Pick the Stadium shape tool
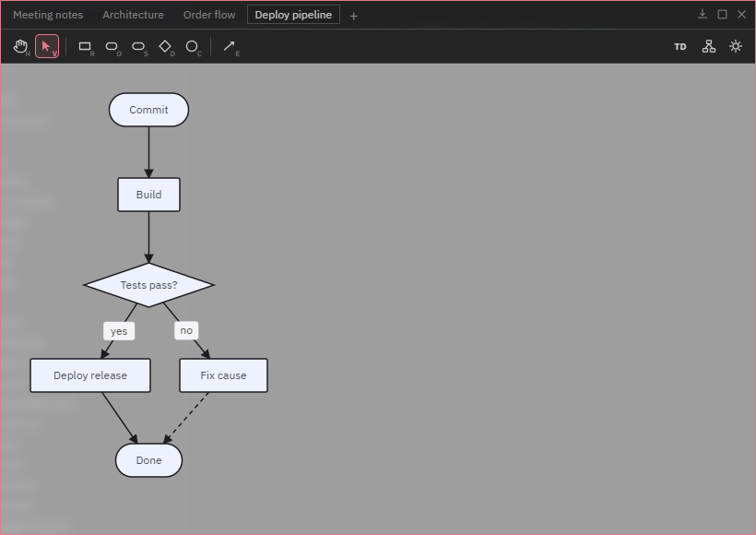The width and height of the screenshot is (756, 535). [x=139, y=46]
